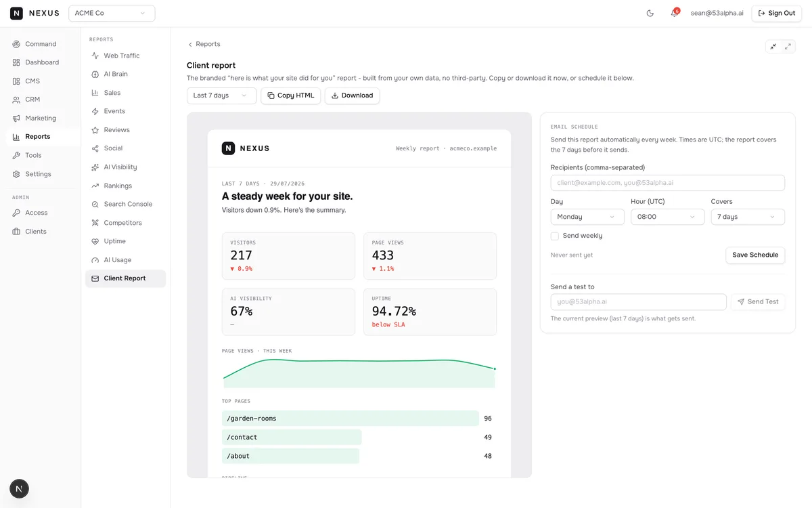This screenshot has height=508, width=812.
Task: Open notifications via the bell icon
Action: click(674, 13)
